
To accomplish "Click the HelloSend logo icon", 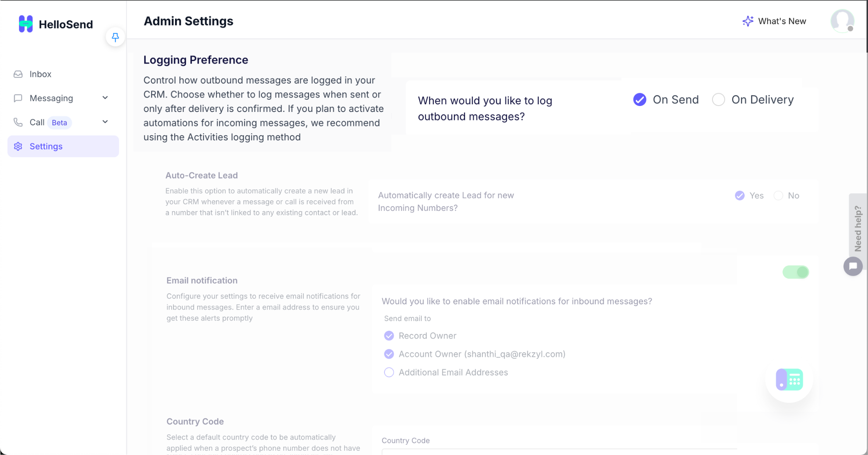I will [x=26, y=24].
